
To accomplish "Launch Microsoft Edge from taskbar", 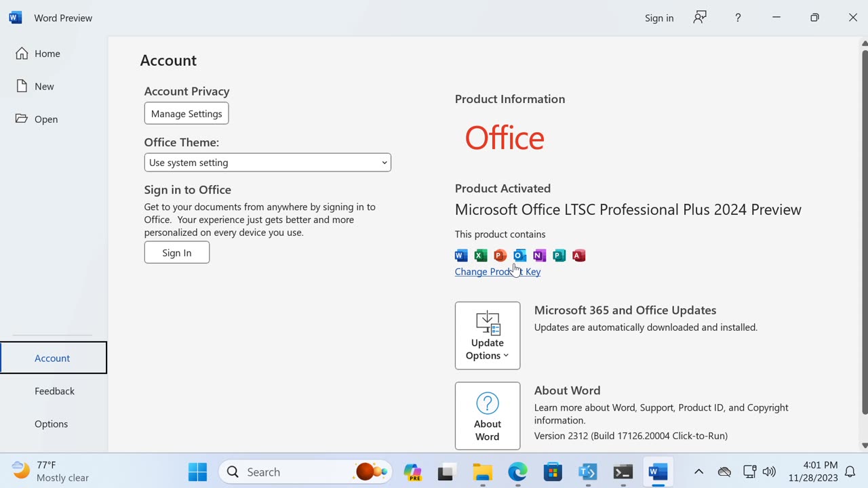I will 517,472.
